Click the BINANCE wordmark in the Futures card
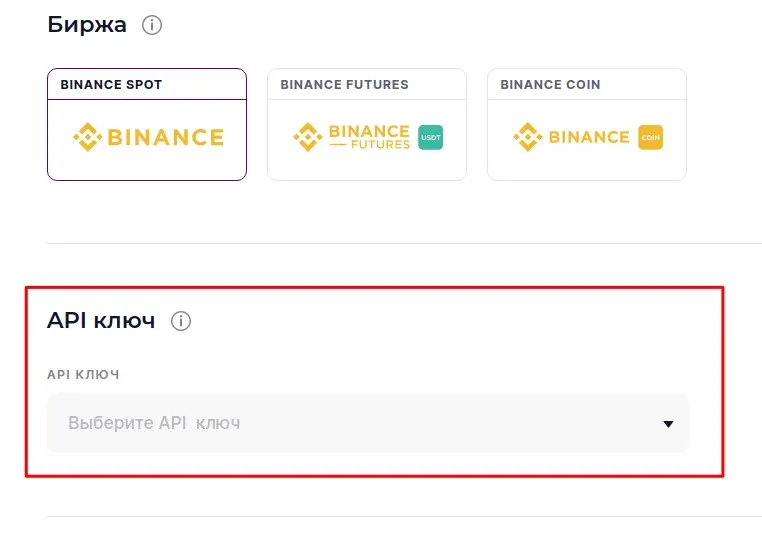 (x=369, y=131)
